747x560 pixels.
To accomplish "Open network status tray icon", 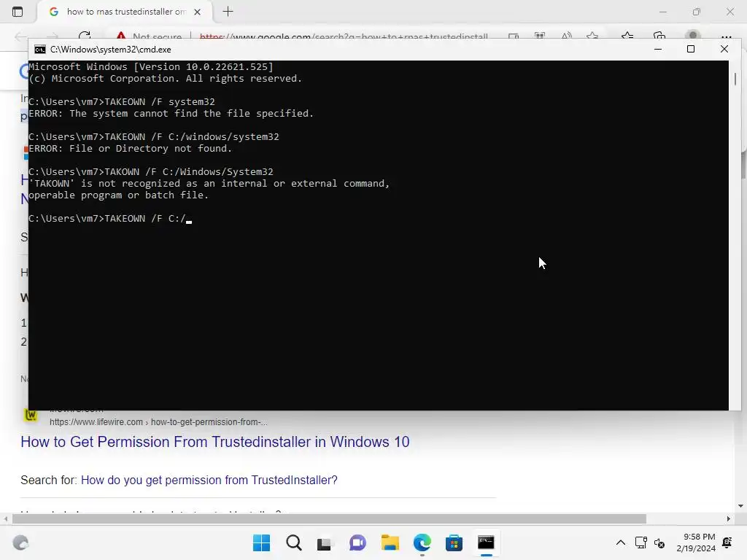I will (x=640, y=542).
